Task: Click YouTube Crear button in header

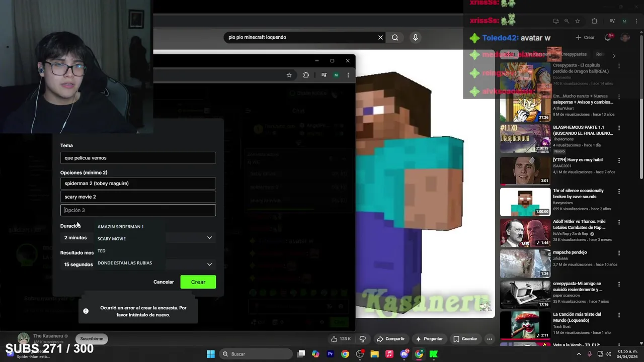Action: [585, 37]
